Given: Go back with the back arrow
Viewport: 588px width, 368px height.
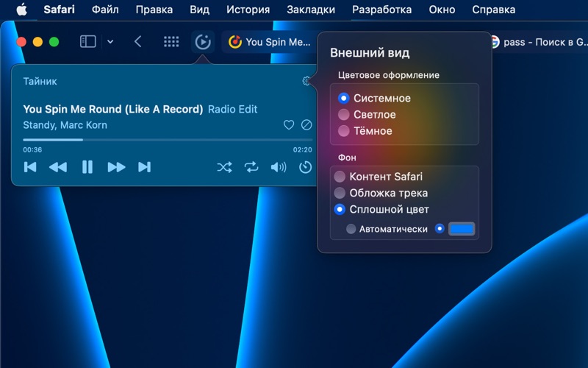Looking at the screenshot, I should click(x=137, y=42).
